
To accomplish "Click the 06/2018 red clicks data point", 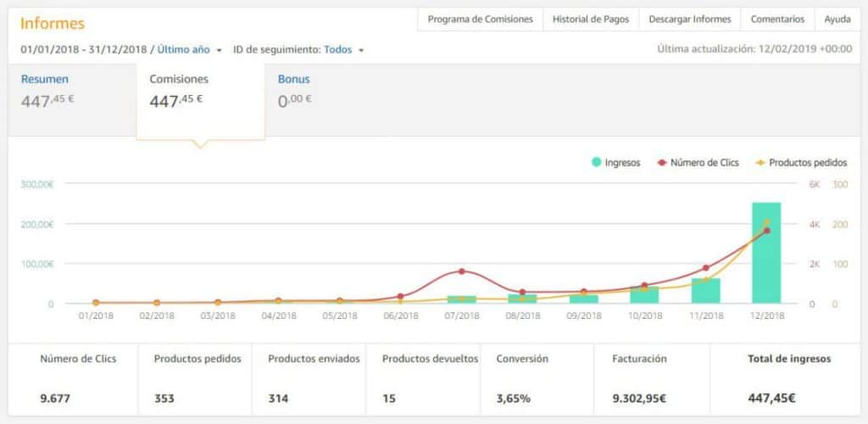I will pos(401,296).
